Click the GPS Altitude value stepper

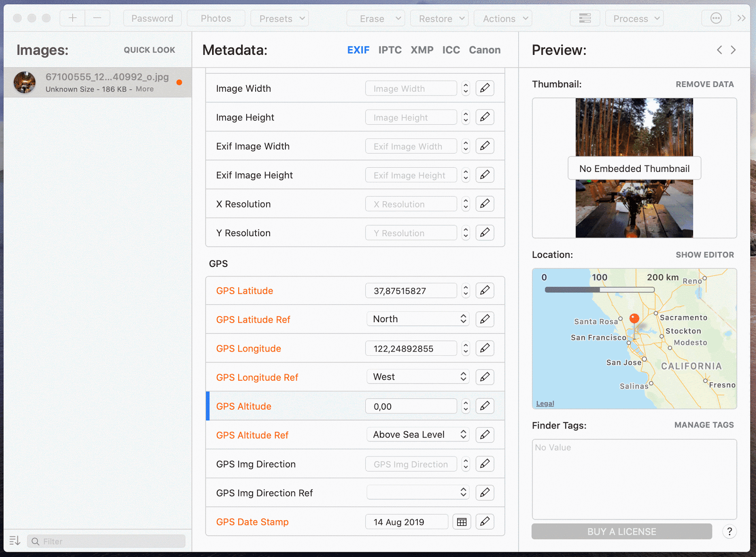(x=466, y=406)
